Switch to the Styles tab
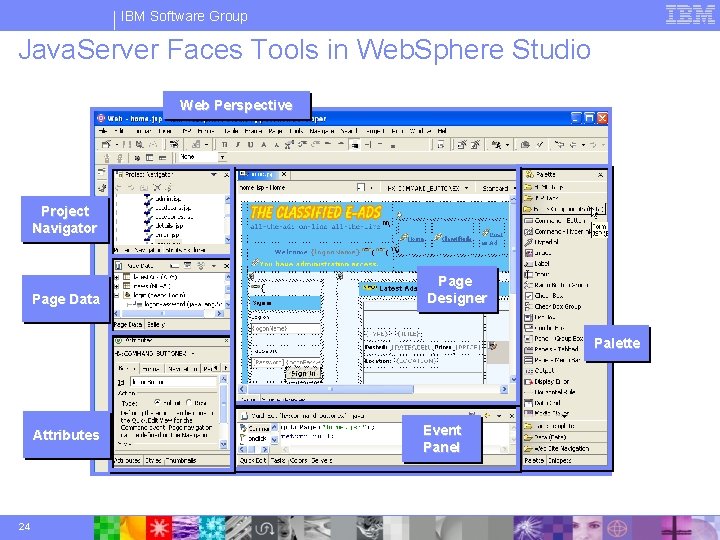720x540 pixels. tap(153, 460)
